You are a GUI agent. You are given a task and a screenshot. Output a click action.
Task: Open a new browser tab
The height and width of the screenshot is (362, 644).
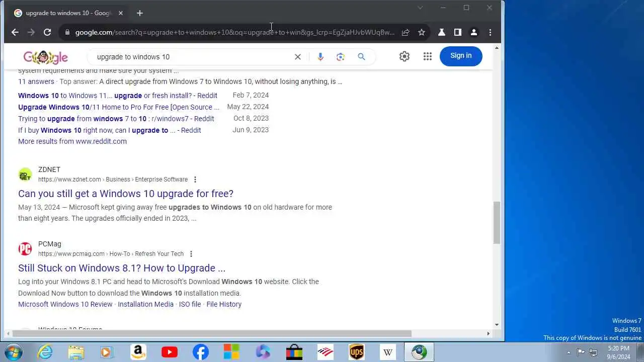pyautogui.click(x=140, y=13)
